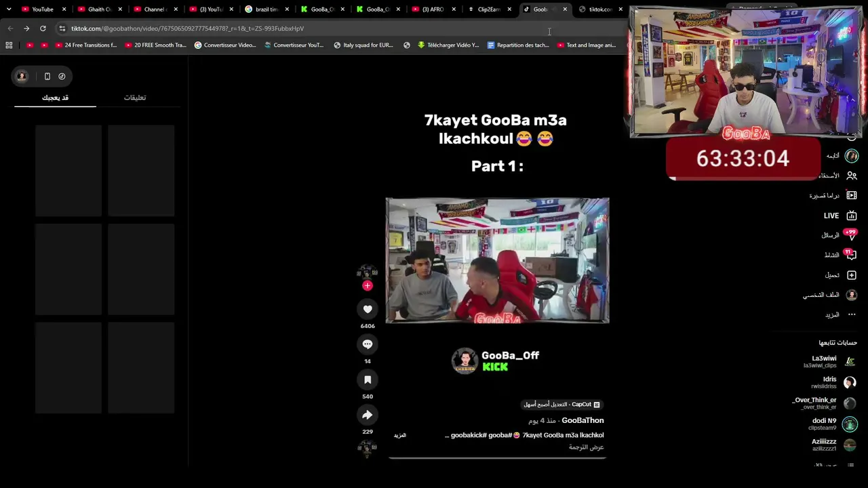Open the creator's avatar above the follow button

click(368, 271)
